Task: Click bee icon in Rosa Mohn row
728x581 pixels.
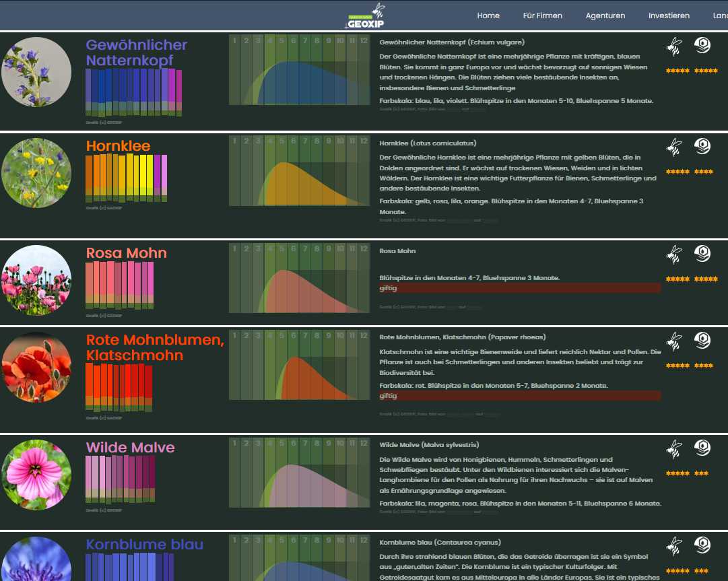Action: click(674, 254)
